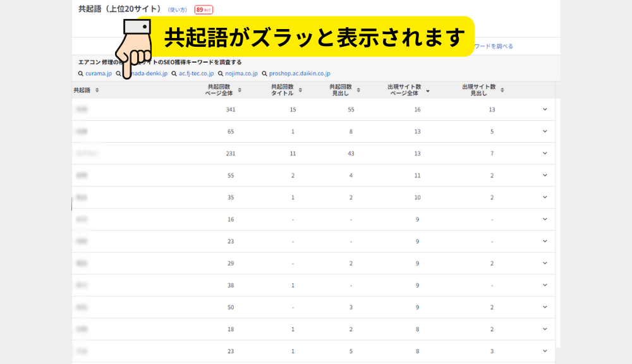Open the ac.fj-tec.co.jp keyword link
Image resolution: width=632 pixels, height=364 pixels.
click(197, 73)
